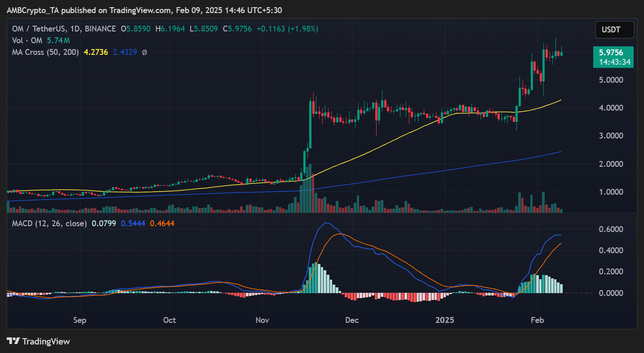Image resolution: width=644 pixels, height=353 pixels.
Task: Click the yellow 4.2736 MA value
Action: pos(93,52)
